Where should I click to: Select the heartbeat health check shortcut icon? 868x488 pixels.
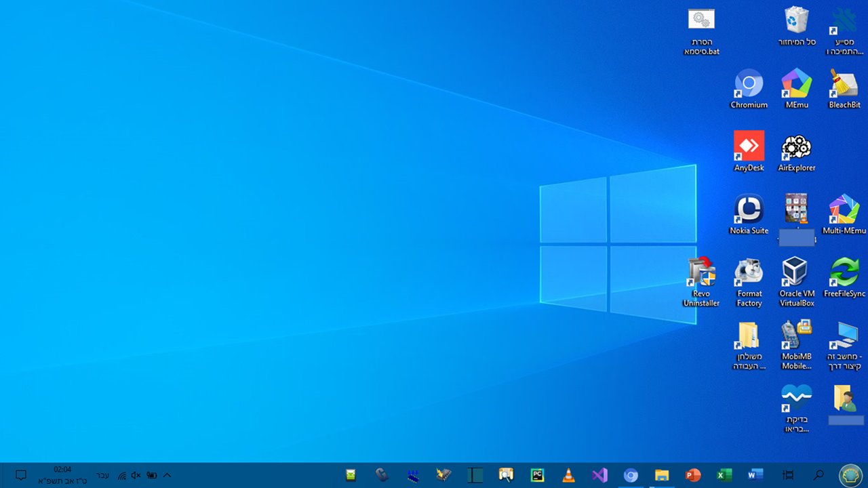pyautogui.click(x=796, y=408)
